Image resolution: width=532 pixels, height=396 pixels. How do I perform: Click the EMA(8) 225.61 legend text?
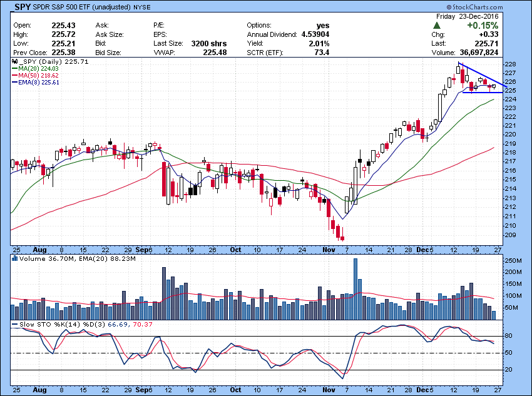tap(39, 83)
